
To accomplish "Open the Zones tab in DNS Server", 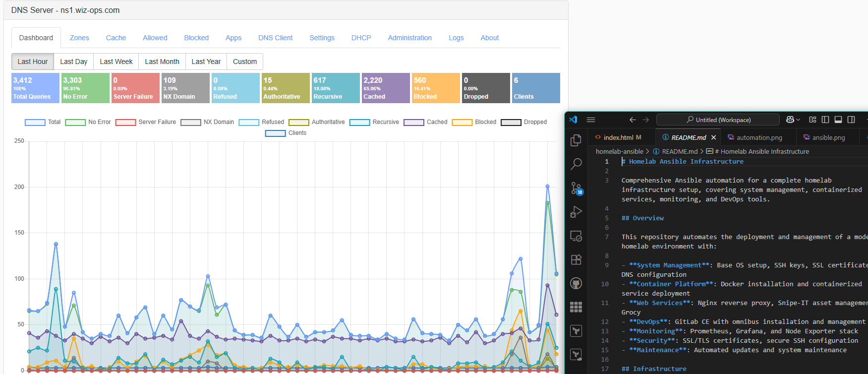I will click(79, 38).
